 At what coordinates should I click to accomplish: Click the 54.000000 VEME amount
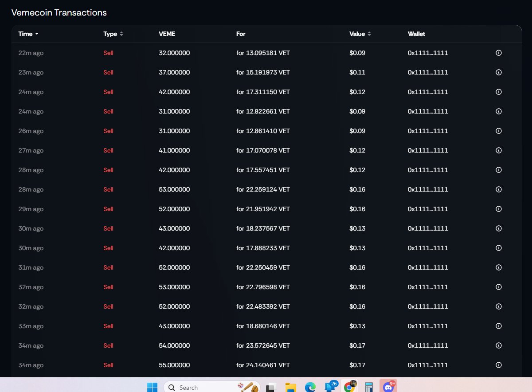(x=174, y=346)
